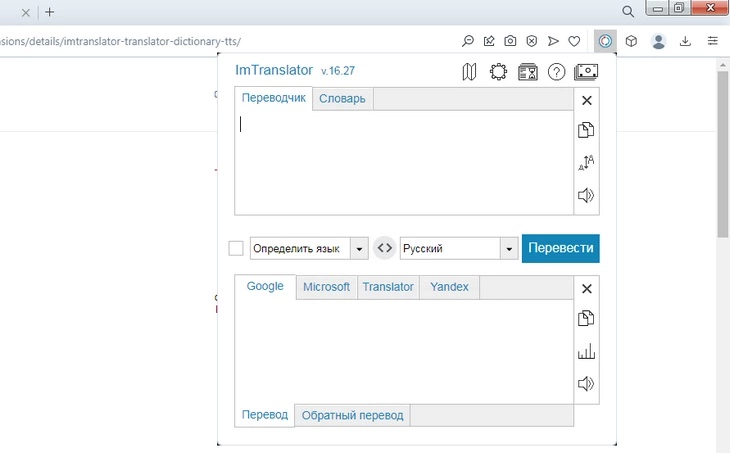Image resolution: width=730 pixels, height=453 pixels.
Task: Open the browser extensions cube icon
Action: (x=631, y=41)
